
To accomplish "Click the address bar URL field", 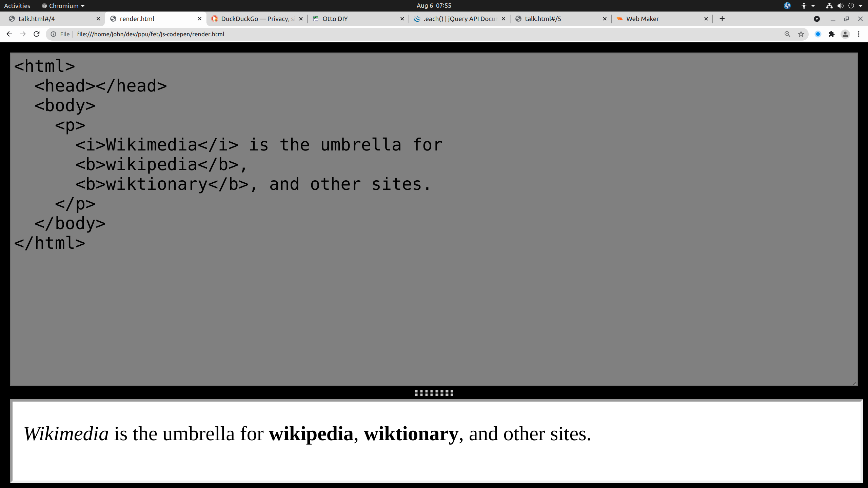I will pyautogui.click(x=407, y=34).
